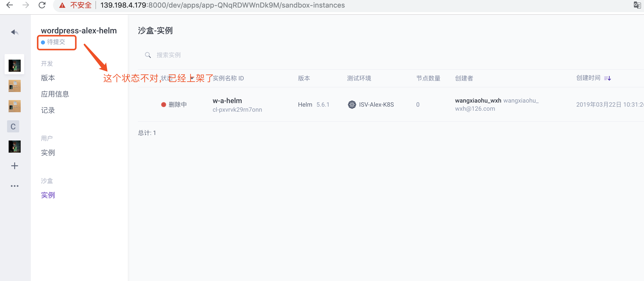Click the browser back navigation arrow
Image resolution: width=644 pixels, height=281 pixels.
point(10,5)
